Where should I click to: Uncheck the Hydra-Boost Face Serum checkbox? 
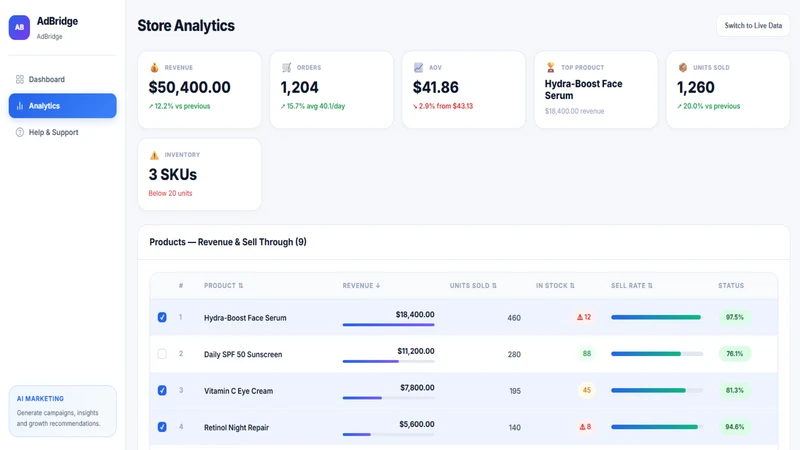coord(162,317)
